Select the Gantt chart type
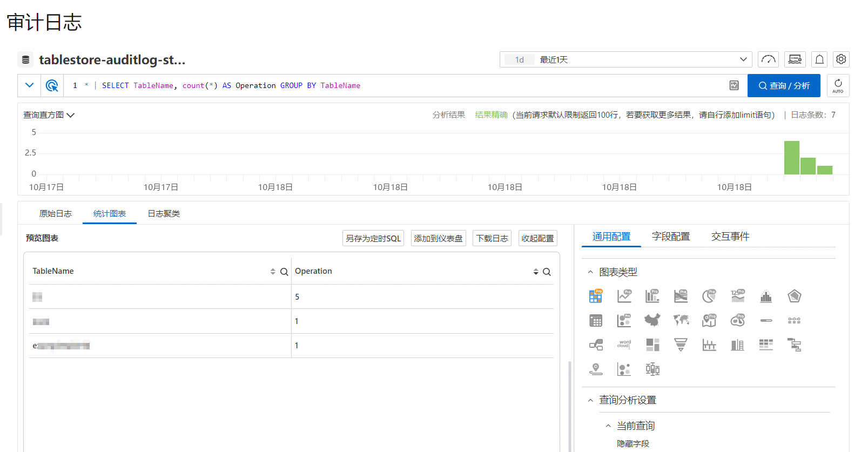This screenshot has width=868, height=452. pos(795,345)
